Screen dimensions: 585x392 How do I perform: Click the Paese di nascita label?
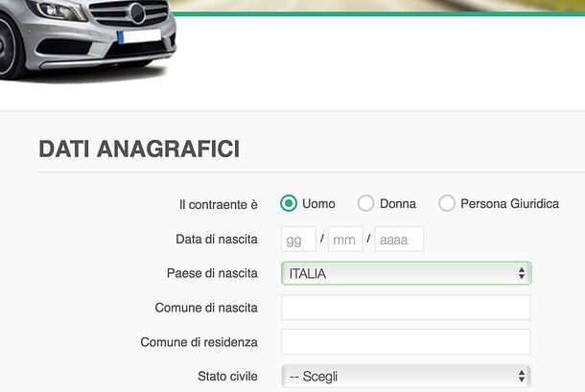pos(212,273)
